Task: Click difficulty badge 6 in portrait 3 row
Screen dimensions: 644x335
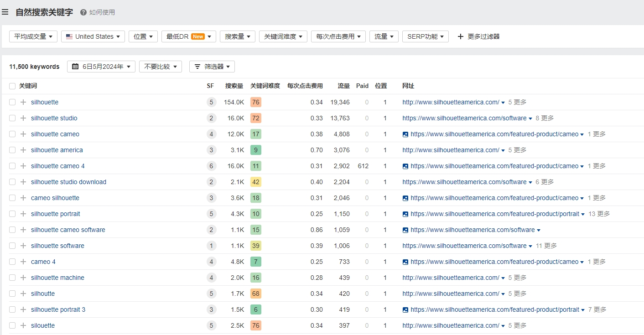Action: pyautogui.click(x=256, y=309)
